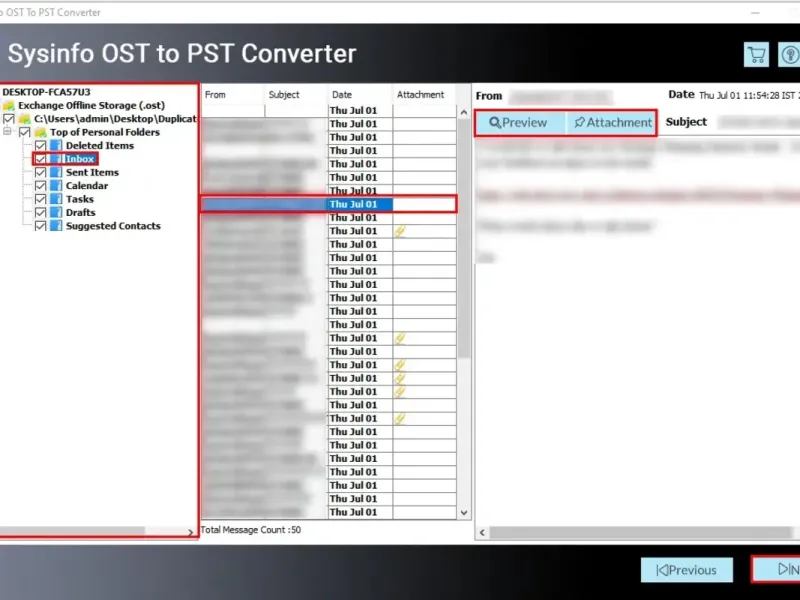Select the Calendar folder label
The image size is (800, 600).
[x=87, y=186]
